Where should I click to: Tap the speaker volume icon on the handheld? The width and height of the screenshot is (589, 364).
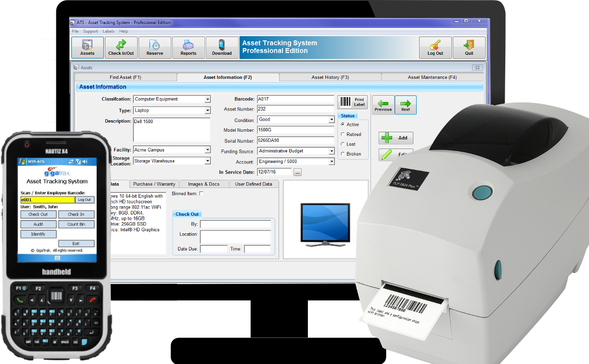click(85, 161)
